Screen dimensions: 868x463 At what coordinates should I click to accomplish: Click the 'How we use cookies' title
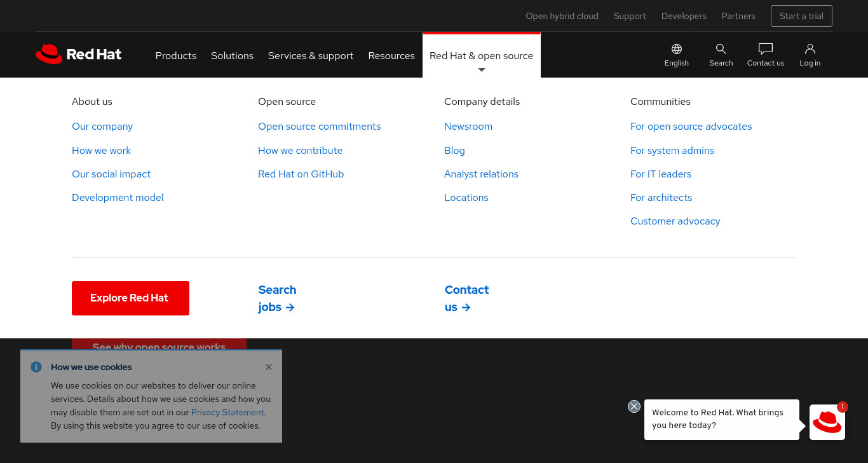pyautogui.click(x=92, y=367)
